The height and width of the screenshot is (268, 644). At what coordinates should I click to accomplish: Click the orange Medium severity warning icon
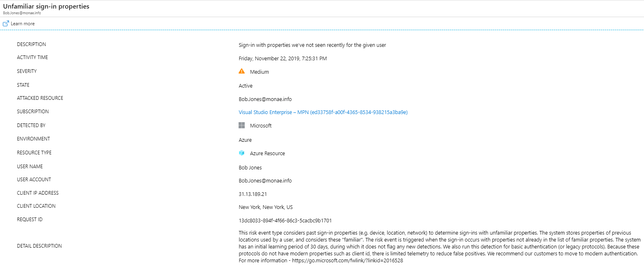click(241, 71)
